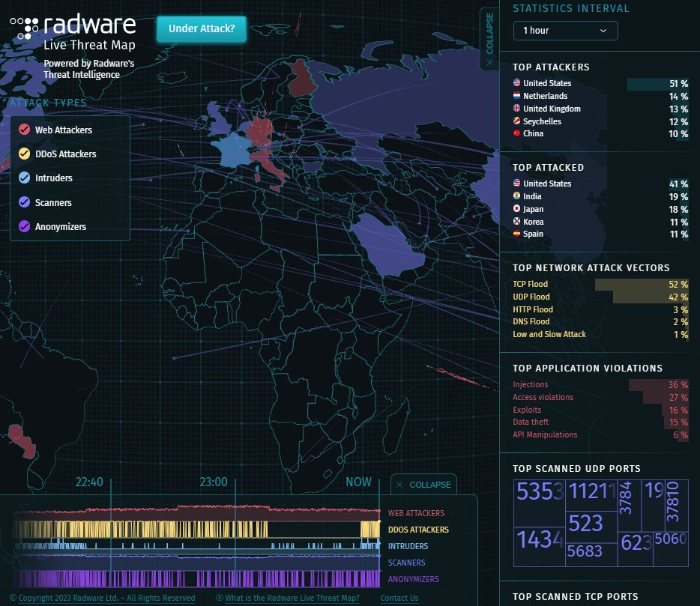The image size is (700, 606).
Task: Click UDP port 5683 tile
Action: pyautogui.click(x=591, y=554)
